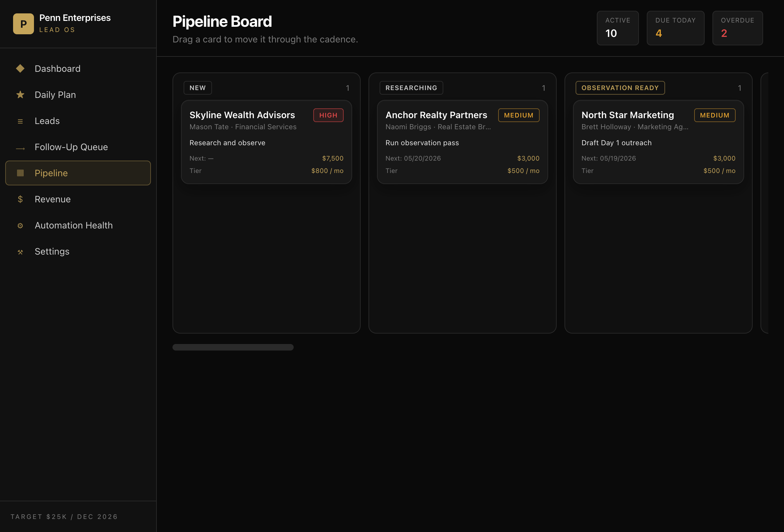Click the Overdue stat tile

pos(737,28)
